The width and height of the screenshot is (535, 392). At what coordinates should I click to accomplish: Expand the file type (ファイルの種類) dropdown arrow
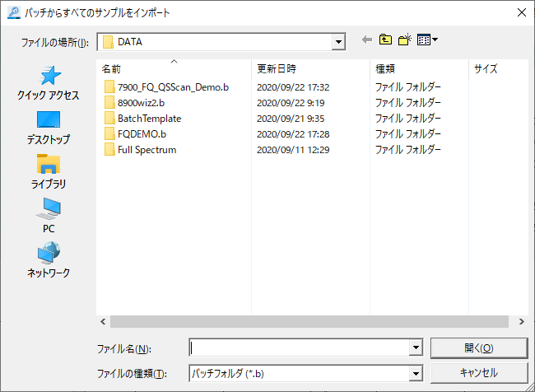tap(416, 374)
